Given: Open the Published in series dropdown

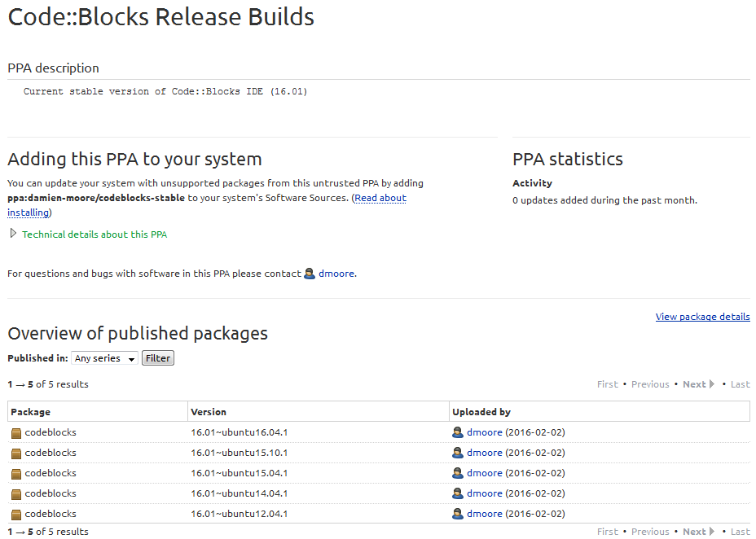Looking at the screenshot, I should coord(104,358).
